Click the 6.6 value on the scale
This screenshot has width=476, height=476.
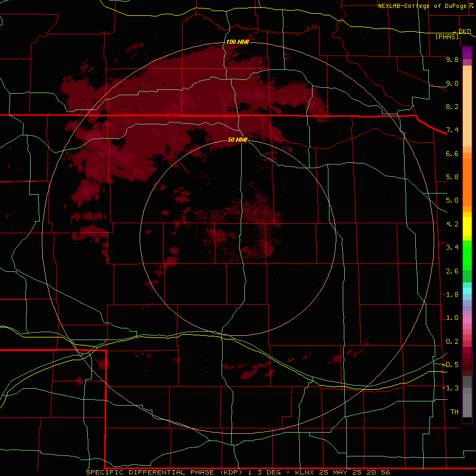(x=452, y=153)
